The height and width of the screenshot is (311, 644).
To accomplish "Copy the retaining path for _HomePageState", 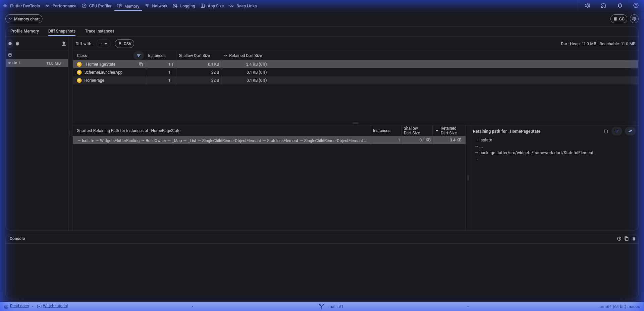I will coord(605,131).
